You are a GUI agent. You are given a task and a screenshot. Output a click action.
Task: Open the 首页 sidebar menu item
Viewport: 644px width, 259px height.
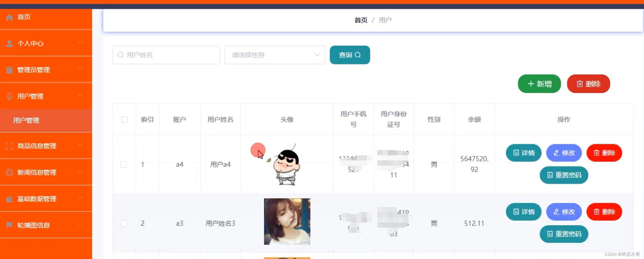click(46, 17)
